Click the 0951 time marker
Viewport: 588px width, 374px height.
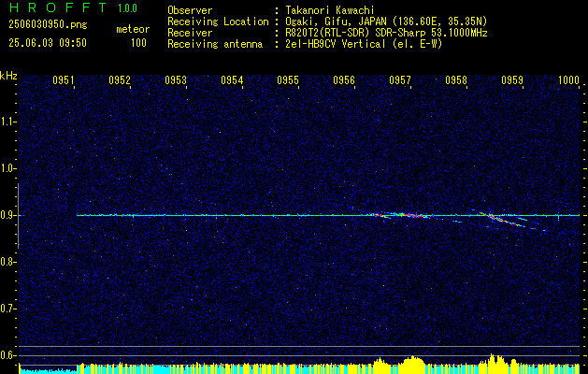point(64,80)
